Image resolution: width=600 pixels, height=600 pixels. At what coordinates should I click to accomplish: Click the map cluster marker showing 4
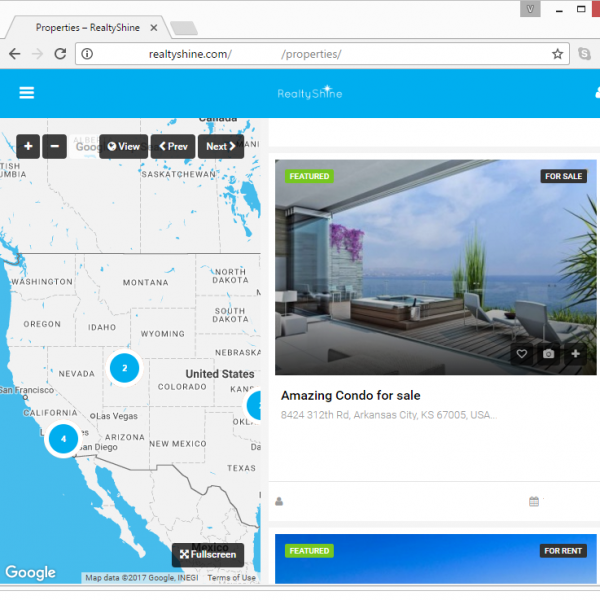(64, 439)
